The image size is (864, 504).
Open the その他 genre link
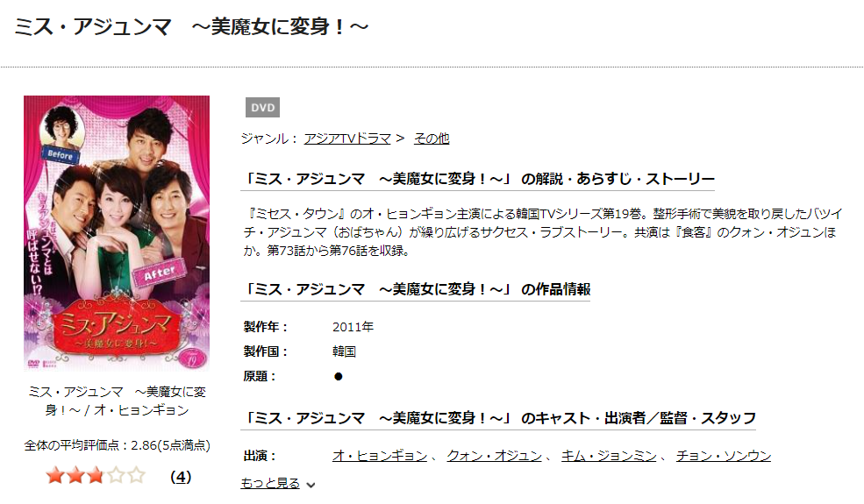coord(432,138)
